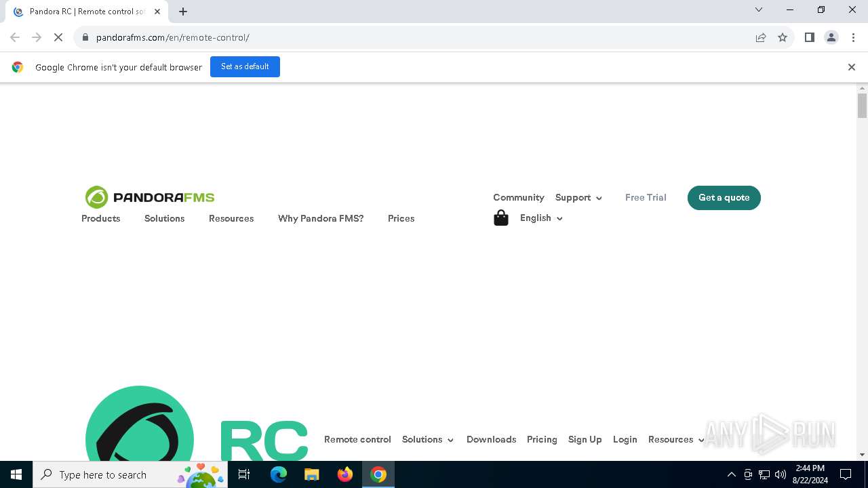Click the Get a quote button
The image size is (868, 488).
pos(724,198)
